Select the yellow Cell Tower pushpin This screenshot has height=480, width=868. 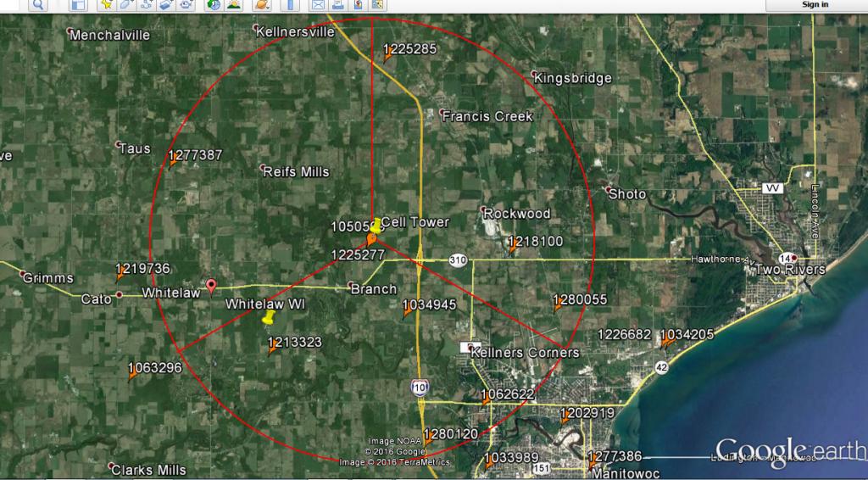[x=376, y=225]
